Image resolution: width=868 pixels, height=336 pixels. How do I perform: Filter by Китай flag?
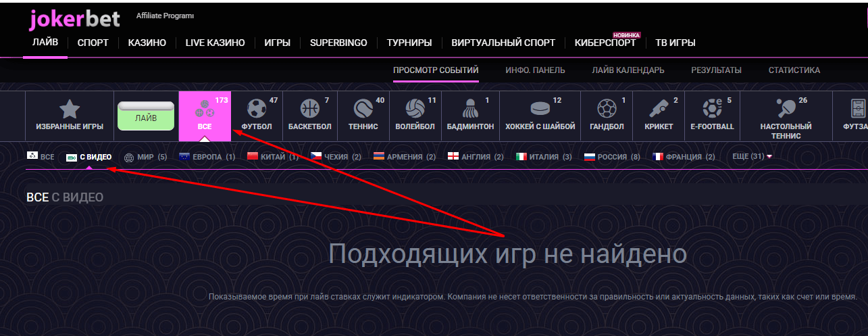point(253,157)
